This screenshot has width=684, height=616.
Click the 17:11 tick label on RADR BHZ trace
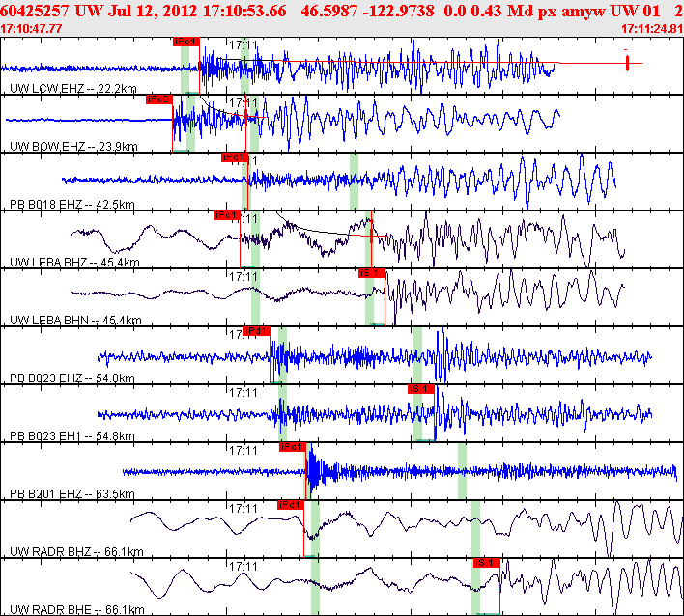tap(243, 509)
